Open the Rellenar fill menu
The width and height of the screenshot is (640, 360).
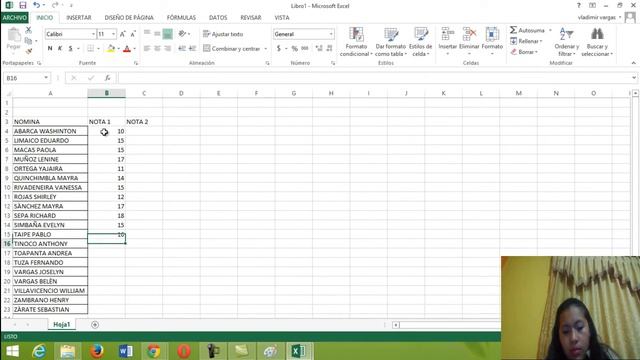(x=526, y=41)
